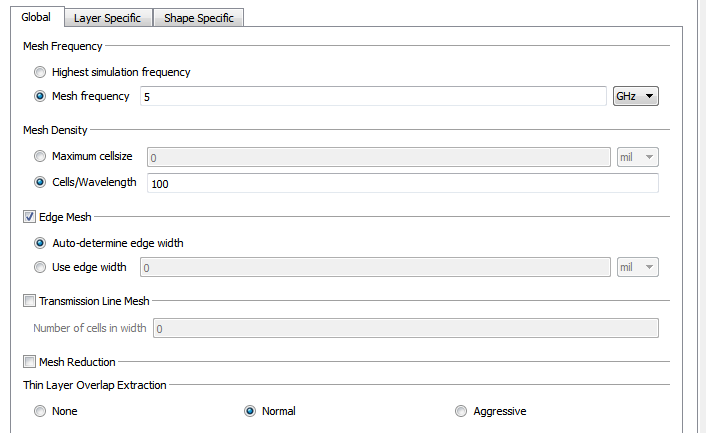This screenshot has width=706, height=433.
Task: Switch to the Global tab
Action: pyautogui.click(x=36, y=18)
